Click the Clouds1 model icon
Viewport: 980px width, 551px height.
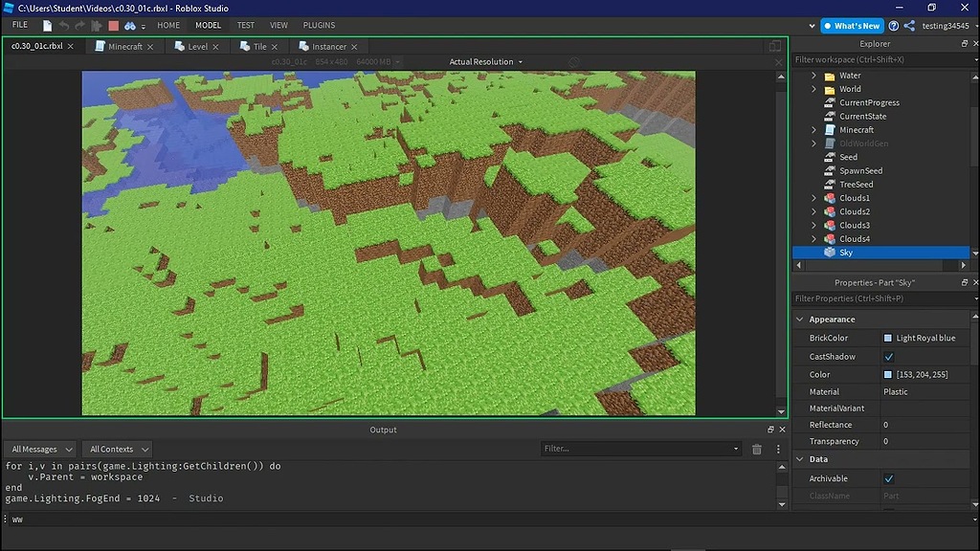pyautogui.click(x=829, y=197)
